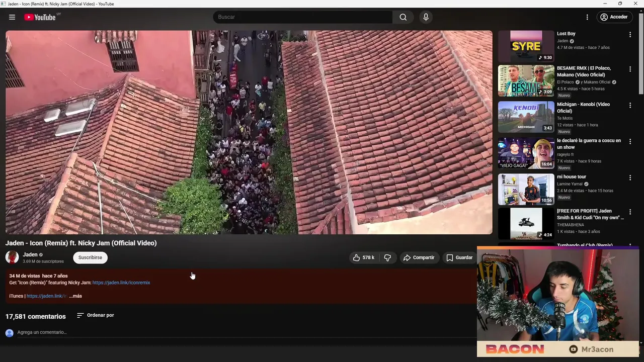Open the Ordenar por sort dropdown
The height and width of the screenshot is (362, 644).
click(96, 315)
